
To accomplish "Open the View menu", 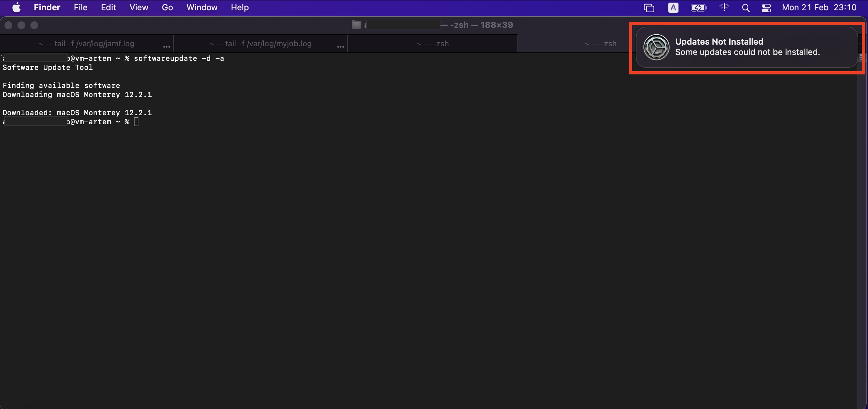I will click(x=138, y=7).
